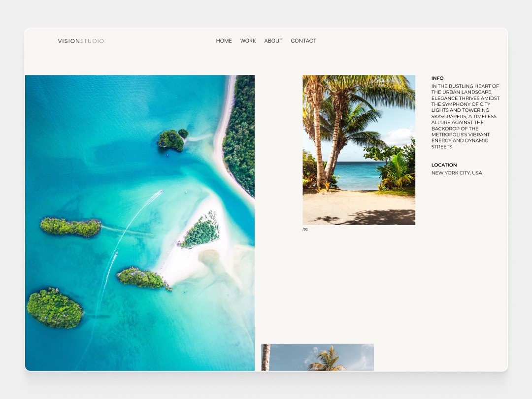Image resolution: width=532 pixels, height=399 pixels.
Task: Click the partially visible palm sky photo
Action: [x=318, y=357]
